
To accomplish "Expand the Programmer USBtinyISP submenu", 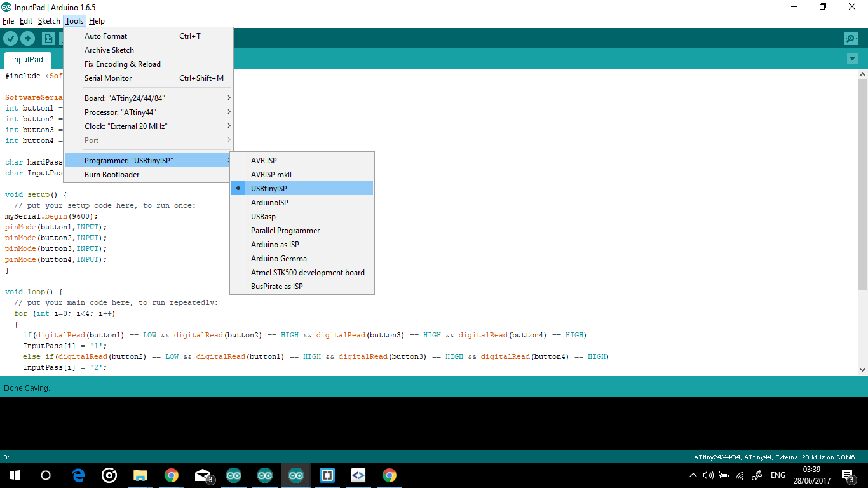I will [149, 161].
